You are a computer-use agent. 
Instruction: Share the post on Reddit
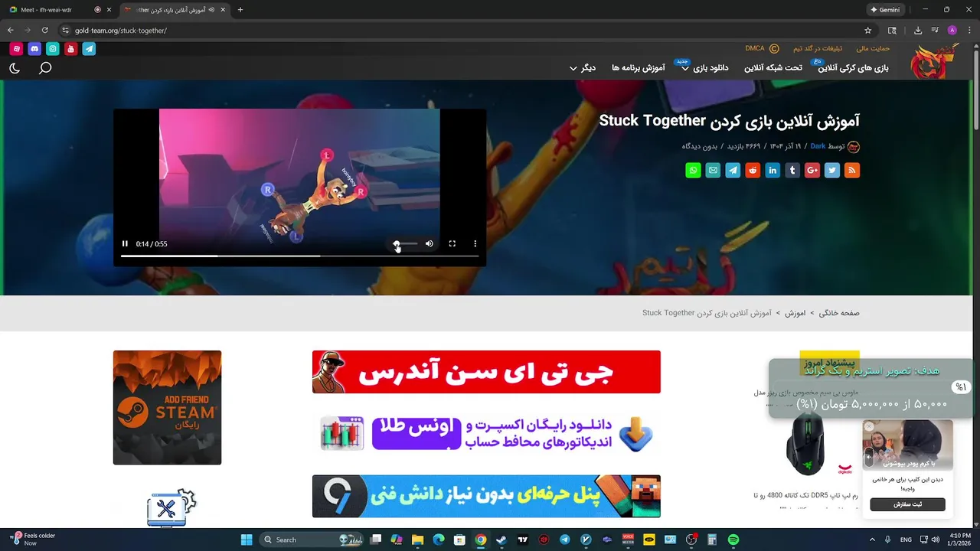coord(753,171)
